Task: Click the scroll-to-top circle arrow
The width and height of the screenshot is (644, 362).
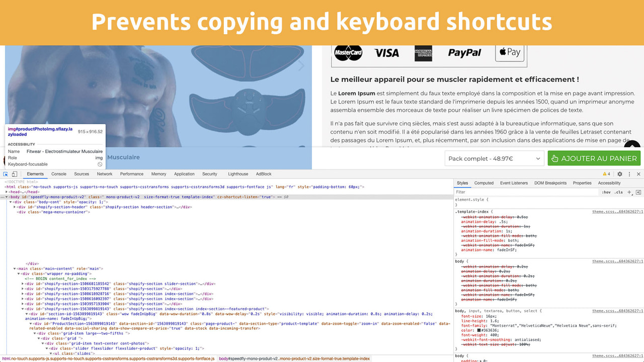Action: click(632, 149)
